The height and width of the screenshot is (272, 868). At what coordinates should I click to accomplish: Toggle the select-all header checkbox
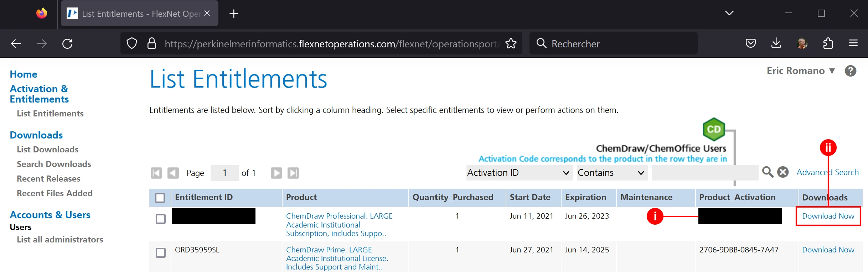[160, 198]
